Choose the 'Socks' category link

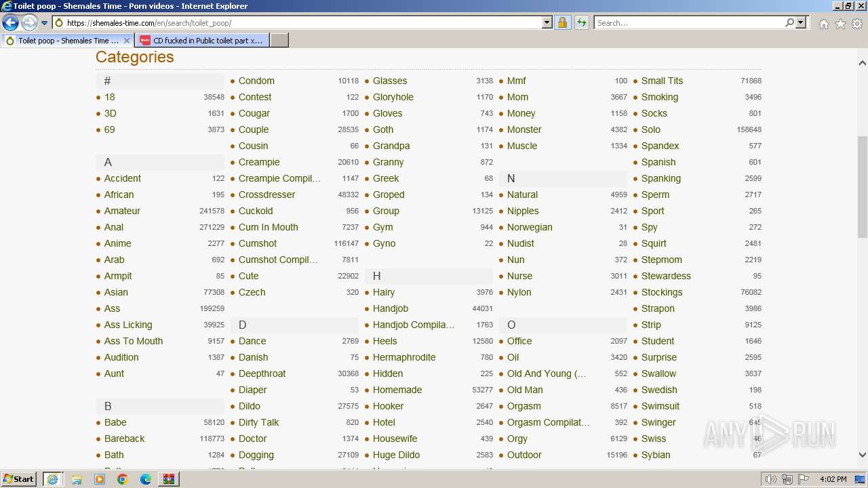click(654, 113)
